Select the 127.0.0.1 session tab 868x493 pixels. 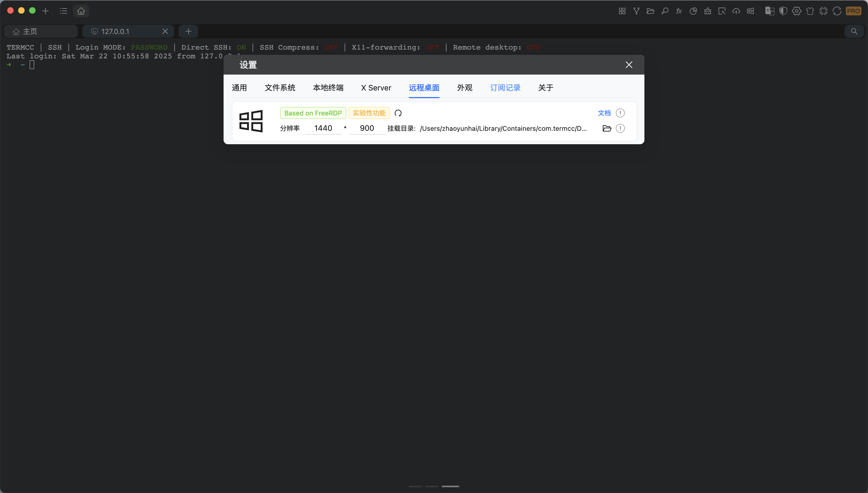click(128, 31)
